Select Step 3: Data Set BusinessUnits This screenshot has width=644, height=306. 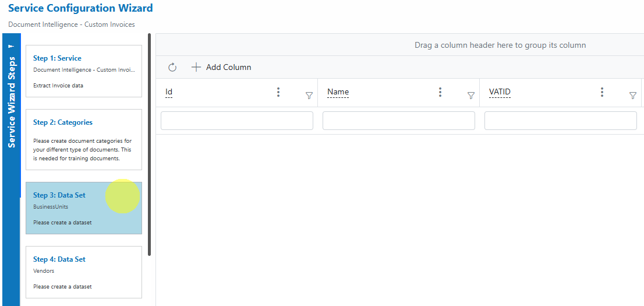pyautogui.click(x=84, y=208)
